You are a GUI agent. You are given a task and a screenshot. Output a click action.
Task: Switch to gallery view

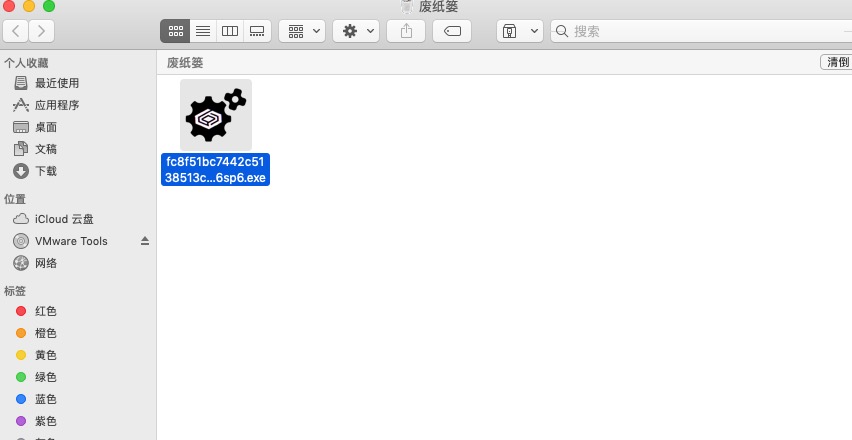click(x=257, y=31)
